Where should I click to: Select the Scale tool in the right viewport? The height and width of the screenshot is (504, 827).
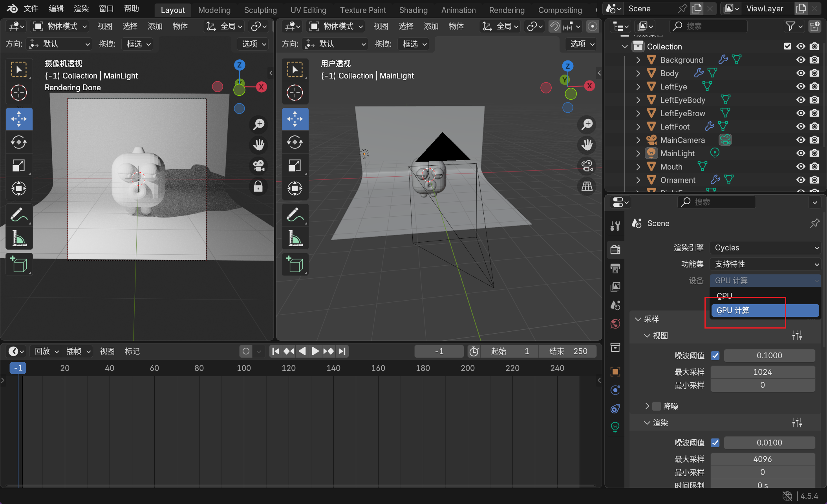tap(295, 166)
